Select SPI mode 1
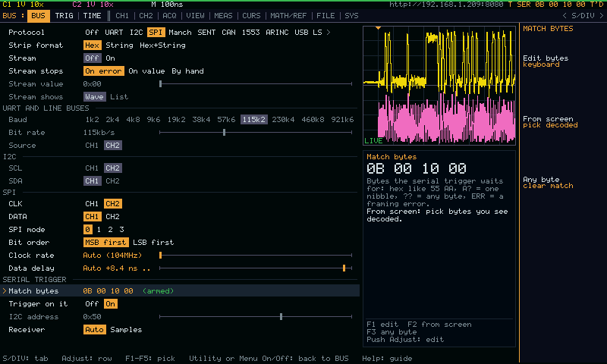This screenshot has width=607, height=364. (x=99, y=230)
